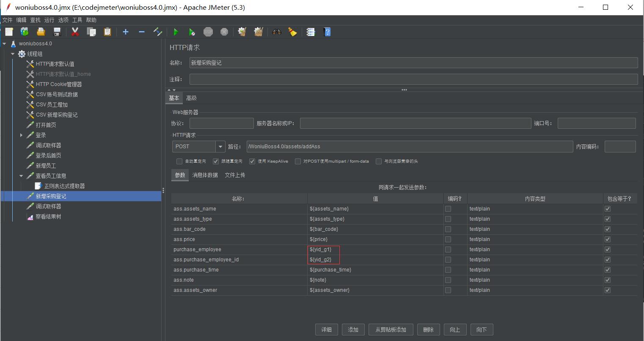Click the 删除 button
Image resolution: width=644 pixels, height=341 pixels.
(x=428, y=330)
